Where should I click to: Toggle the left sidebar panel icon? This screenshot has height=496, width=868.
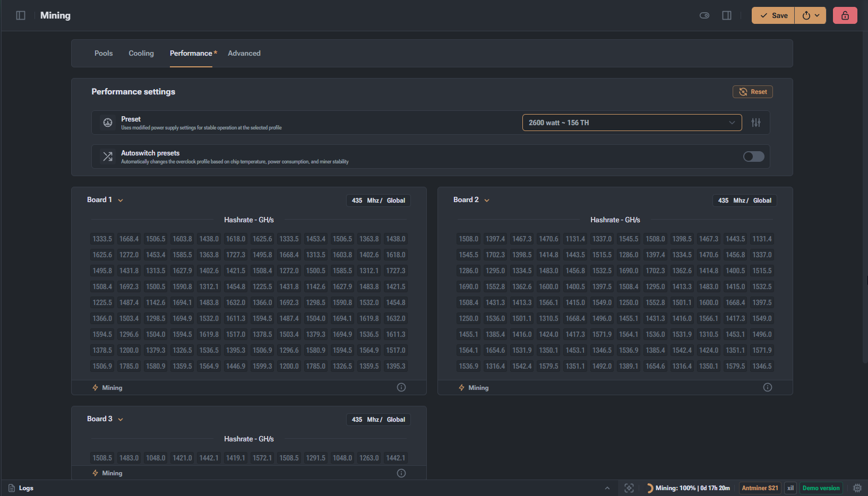click(21, 15)
